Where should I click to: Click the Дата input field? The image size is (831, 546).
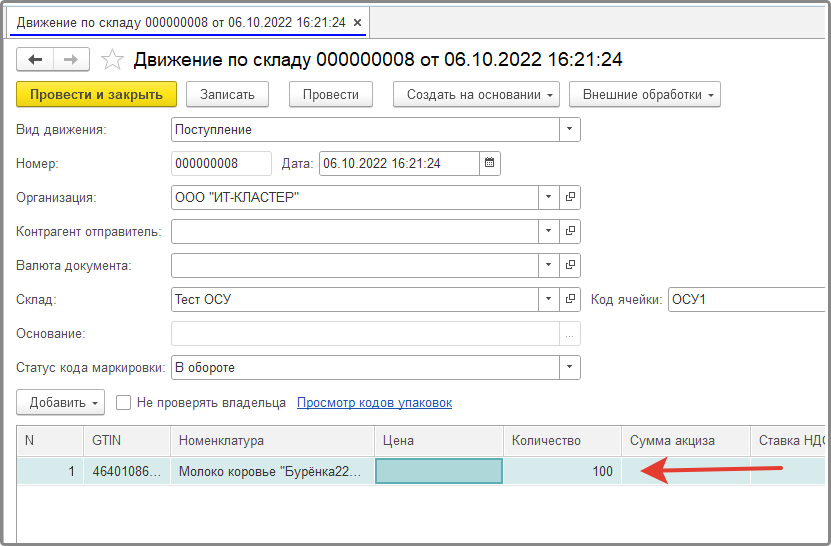pyautogui.click(x=399, y=163)
